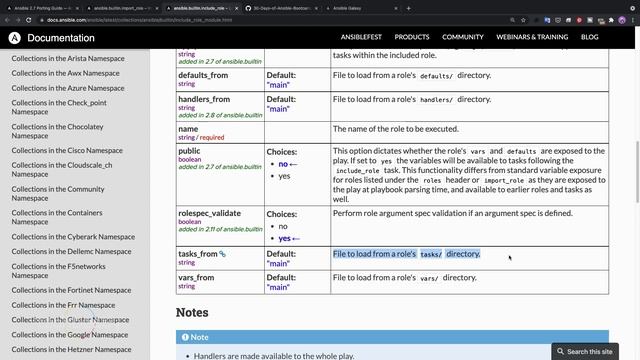Screen dimensions: 640x360
Task: Click the rolespec_validate parameter name
Action: 209,213
